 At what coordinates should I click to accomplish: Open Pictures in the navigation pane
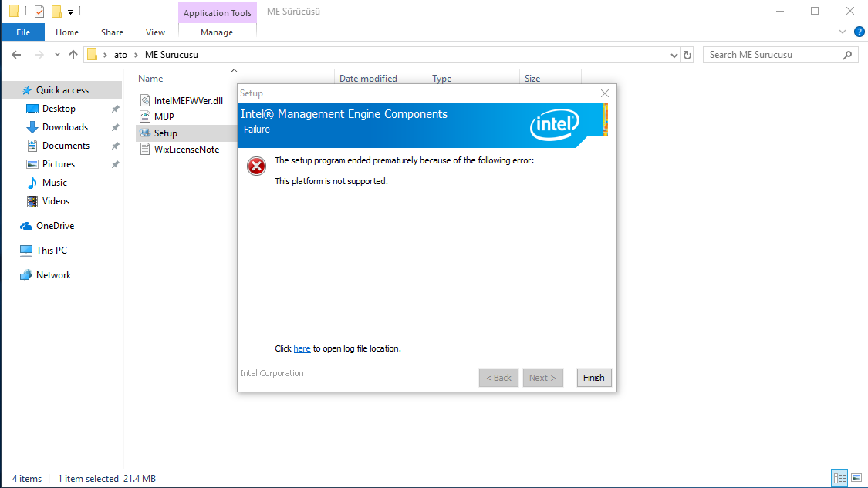coord(58,164)
